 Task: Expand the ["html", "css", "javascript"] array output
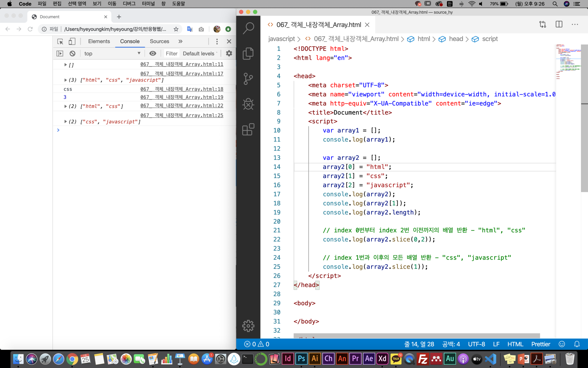point(66,80)
